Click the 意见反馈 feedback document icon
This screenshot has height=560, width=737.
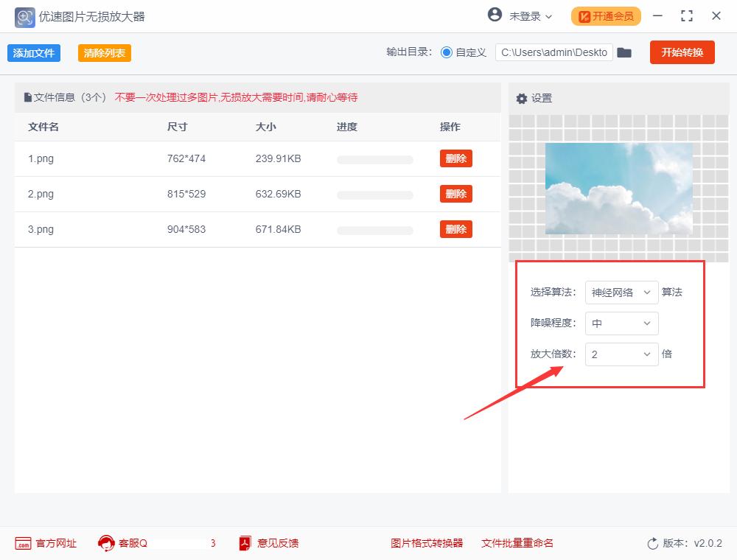coord(244,543)
